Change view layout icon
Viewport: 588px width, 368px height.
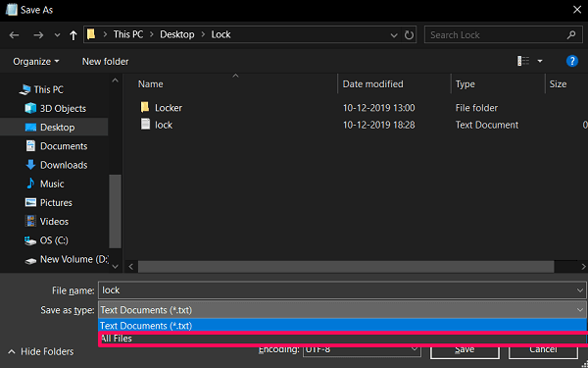pos(523,61)
